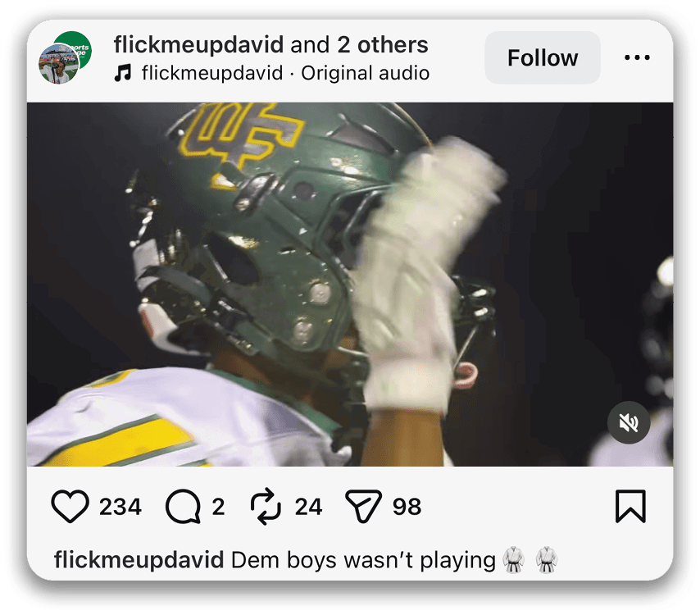Screen dimensions: 700x615
Task: View the 234 likes count
Action: pos(120,508)
